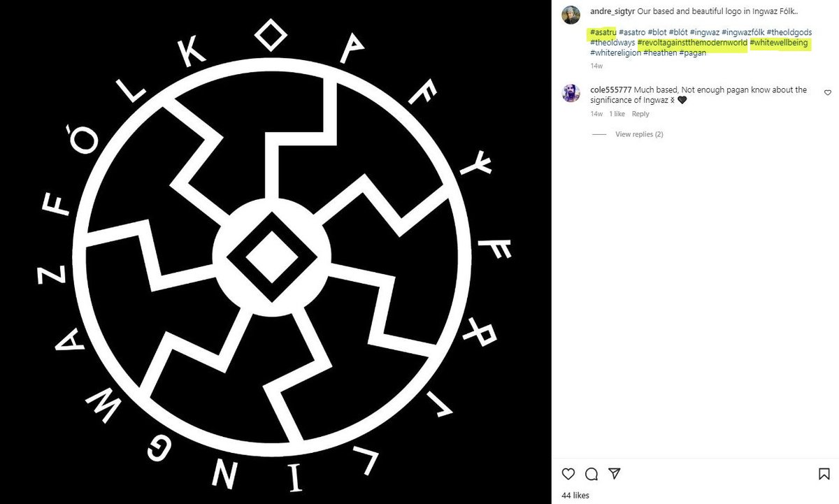Reply to cole555777's comment
The height and width of the screenshot is (504, 839).
click(640, 114)
